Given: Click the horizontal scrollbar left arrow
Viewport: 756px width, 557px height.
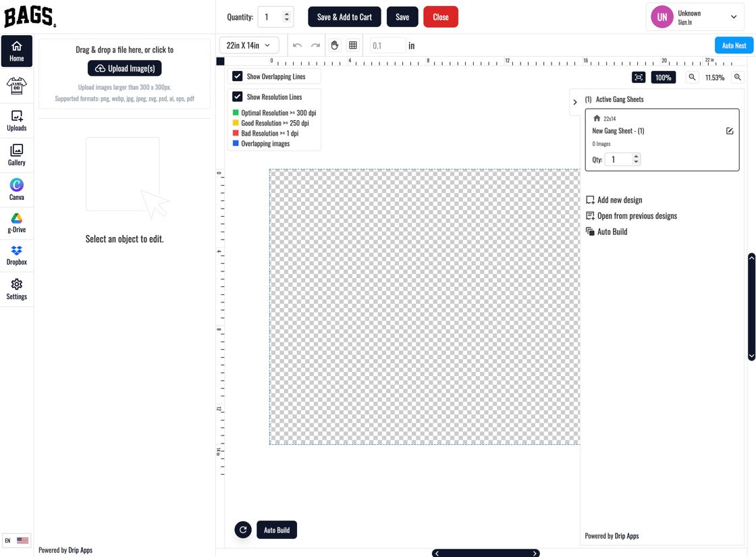Looking at the screenshot, I should 437,553.
